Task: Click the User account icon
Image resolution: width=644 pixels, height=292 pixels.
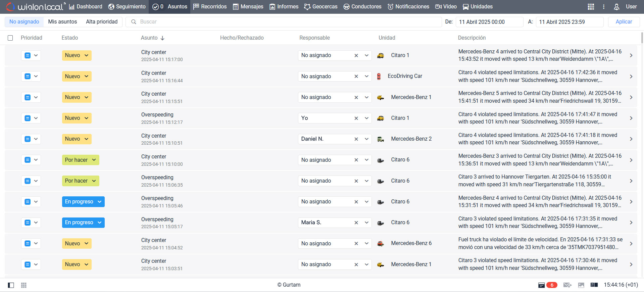Action: (616, 7)
